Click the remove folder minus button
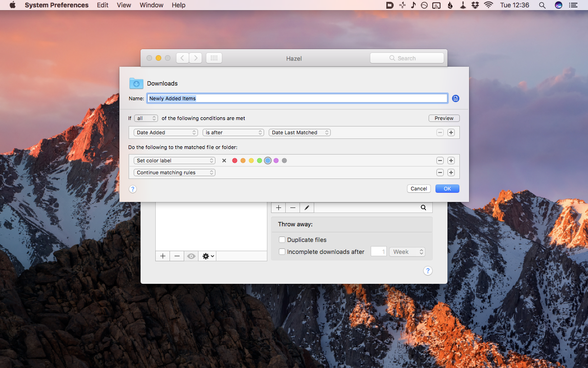Screen dimensions: 588x368 [177, 256]
